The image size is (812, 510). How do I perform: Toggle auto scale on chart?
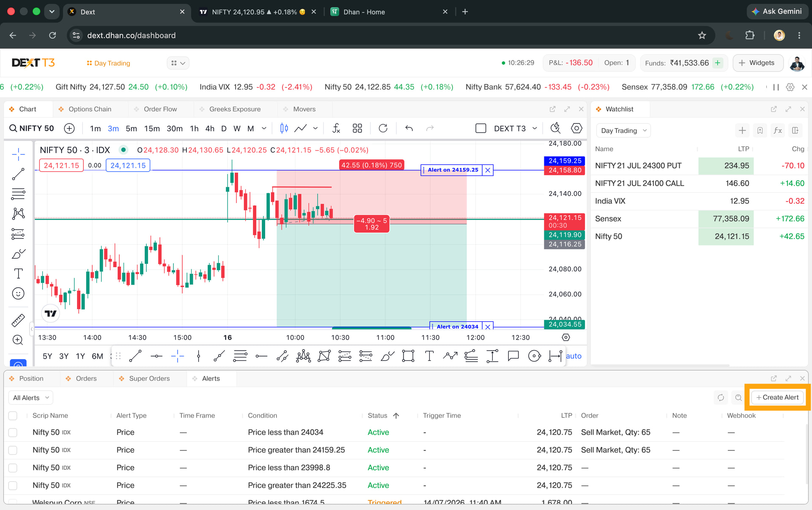573,356
